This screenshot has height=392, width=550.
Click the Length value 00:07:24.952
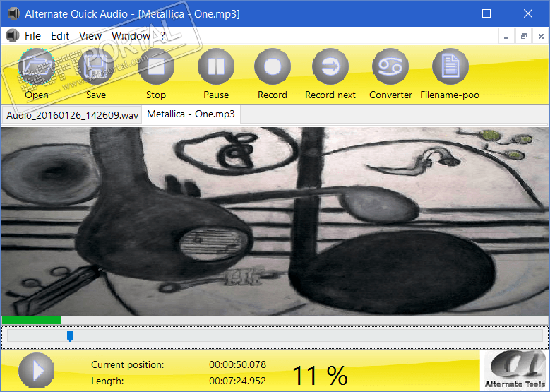pos(237,381)
